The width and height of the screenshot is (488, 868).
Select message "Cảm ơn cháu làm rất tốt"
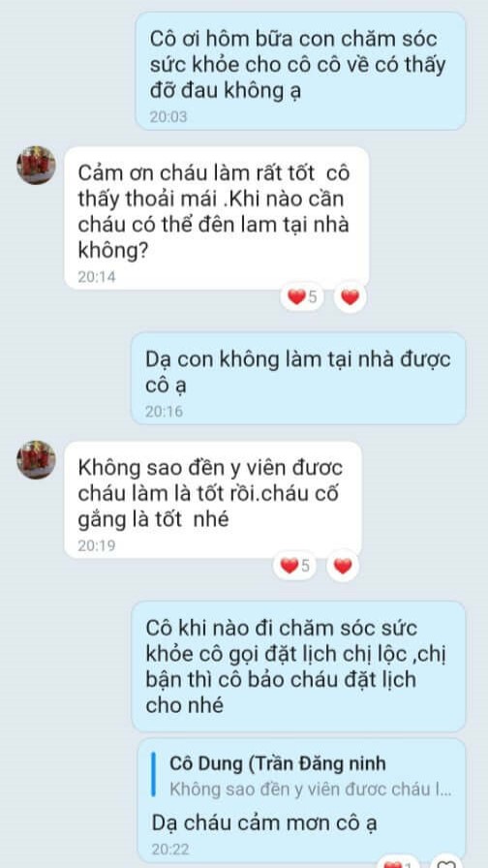(x=216, y=218)
